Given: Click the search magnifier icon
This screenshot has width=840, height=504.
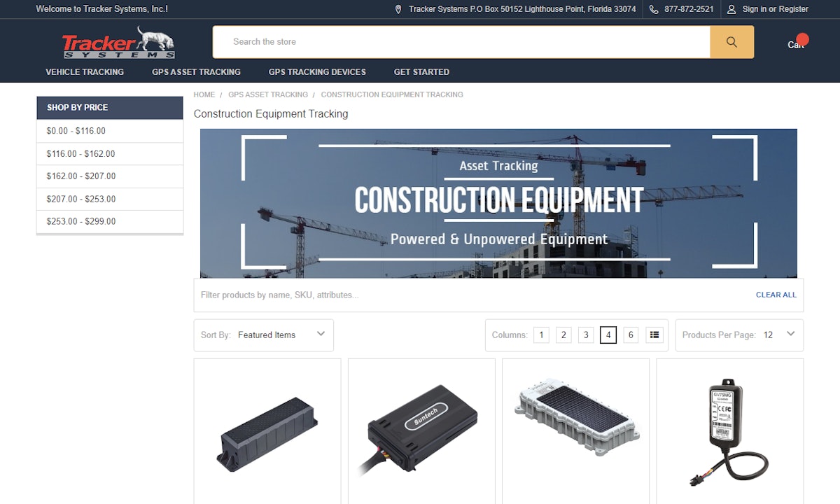Looking at the screenshot, I should click(x=732, y=42).
